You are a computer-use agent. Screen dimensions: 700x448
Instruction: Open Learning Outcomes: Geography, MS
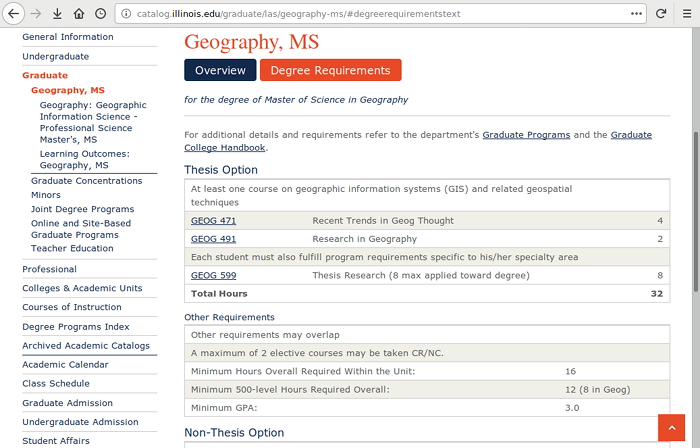point(85,159)
